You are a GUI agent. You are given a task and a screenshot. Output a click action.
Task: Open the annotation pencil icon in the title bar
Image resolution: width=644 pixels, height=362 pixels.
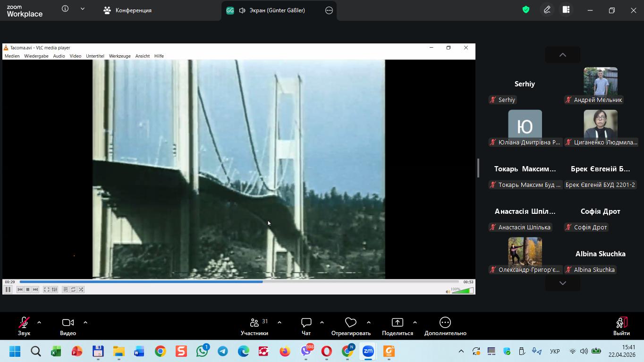pyautogui.click(x=547, y=10)
